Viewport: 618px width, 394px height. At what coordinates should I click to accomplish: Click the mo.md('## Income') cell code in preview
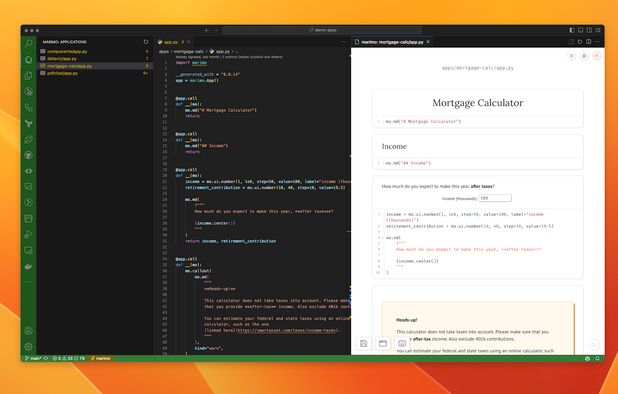408,163
